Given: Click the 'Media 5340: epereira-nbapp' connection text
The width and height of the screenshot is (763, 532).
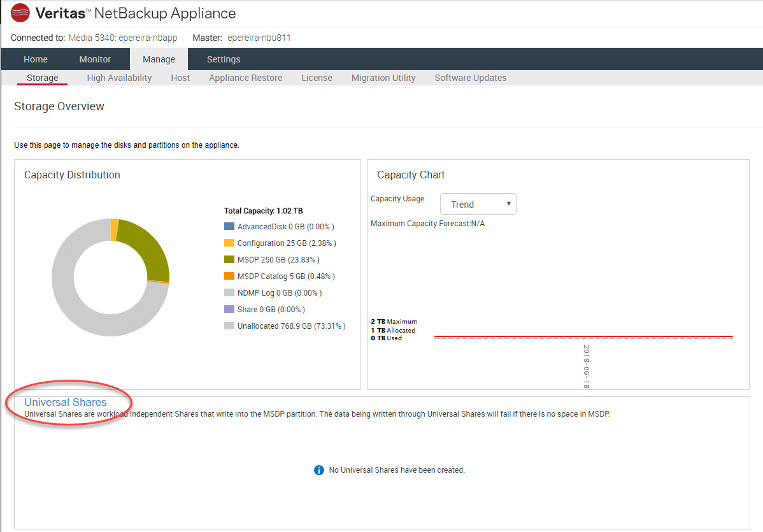Looking at the screenshot, I should click(123, 38).
